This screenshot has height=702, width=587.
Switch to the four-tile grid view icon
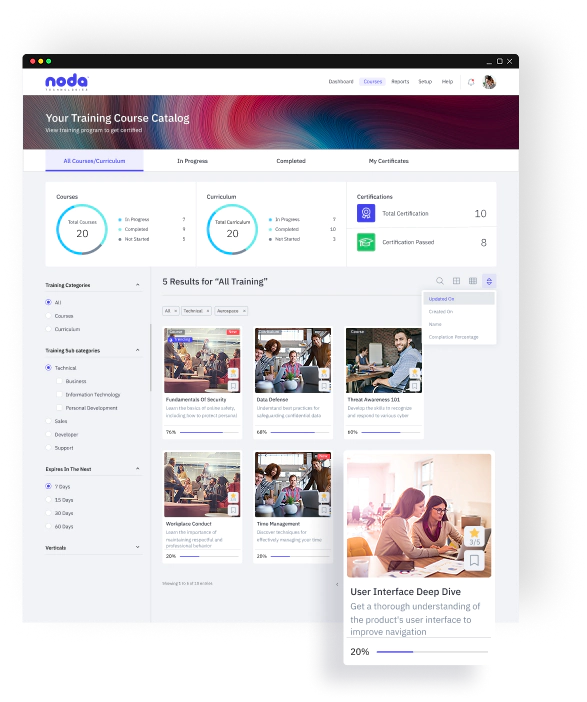[x=456, y=281]
